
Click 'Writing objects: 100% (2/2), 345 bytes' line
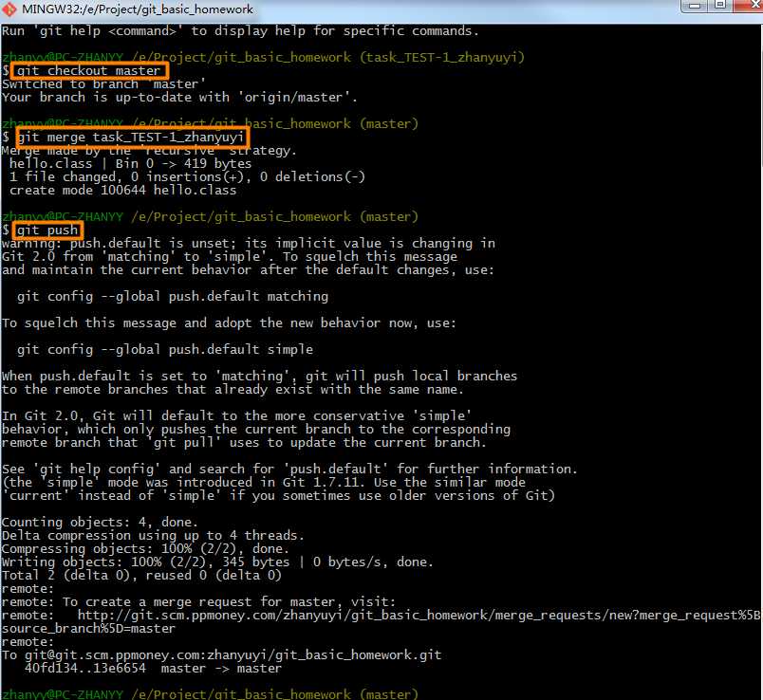tap(217, 562)
